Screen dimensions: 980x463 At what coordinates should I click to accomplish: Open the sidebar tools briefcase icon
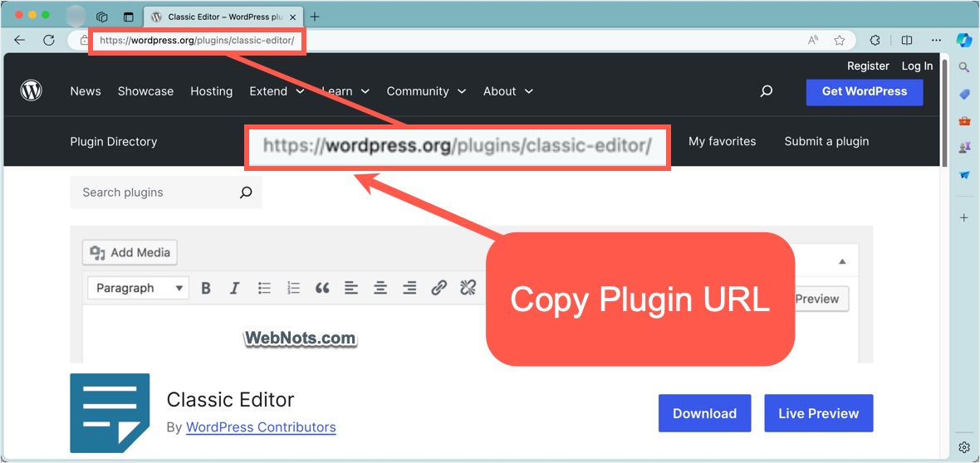tap(964, 120)
